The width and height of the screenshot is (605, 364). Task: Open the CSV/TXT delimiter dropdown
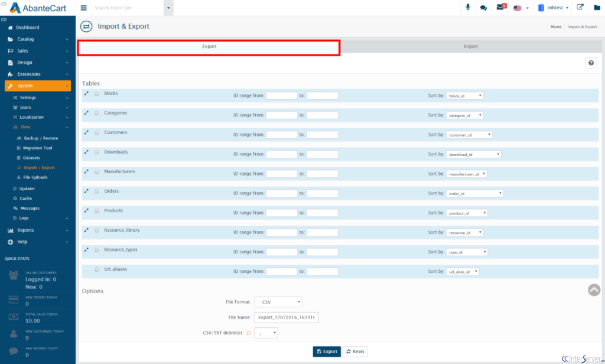pos(266,333)
